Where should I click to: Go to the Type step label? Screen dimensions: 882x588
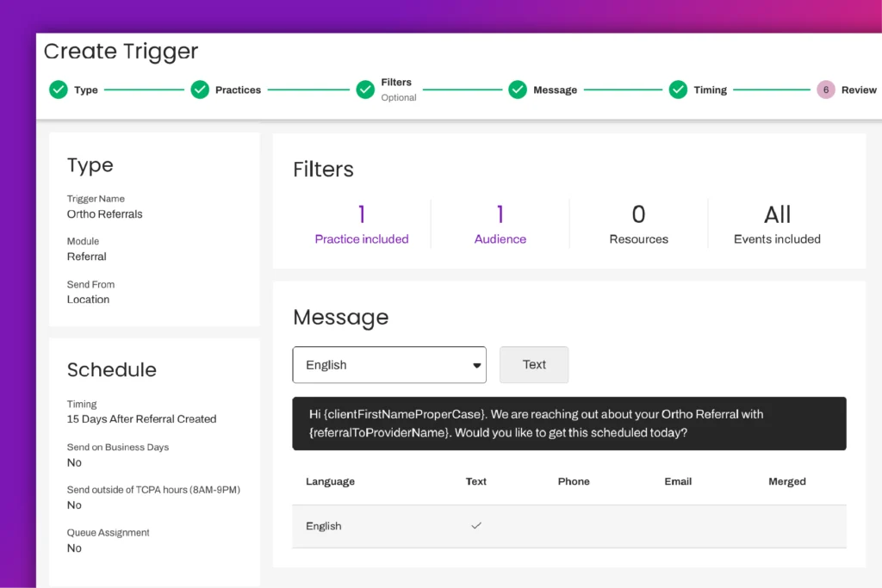[x=86, y=90]
